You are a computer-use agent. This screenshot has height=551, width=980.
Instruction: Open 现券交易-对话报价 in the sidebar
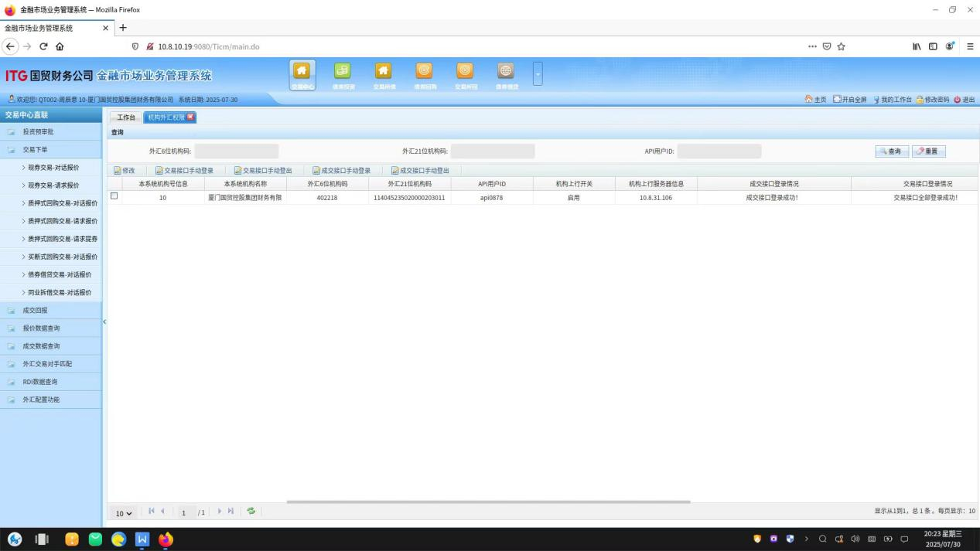click(53, 167)
